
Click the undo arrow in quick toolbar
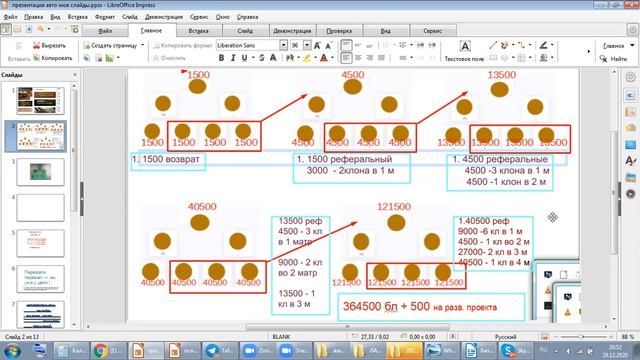(40, 29)
